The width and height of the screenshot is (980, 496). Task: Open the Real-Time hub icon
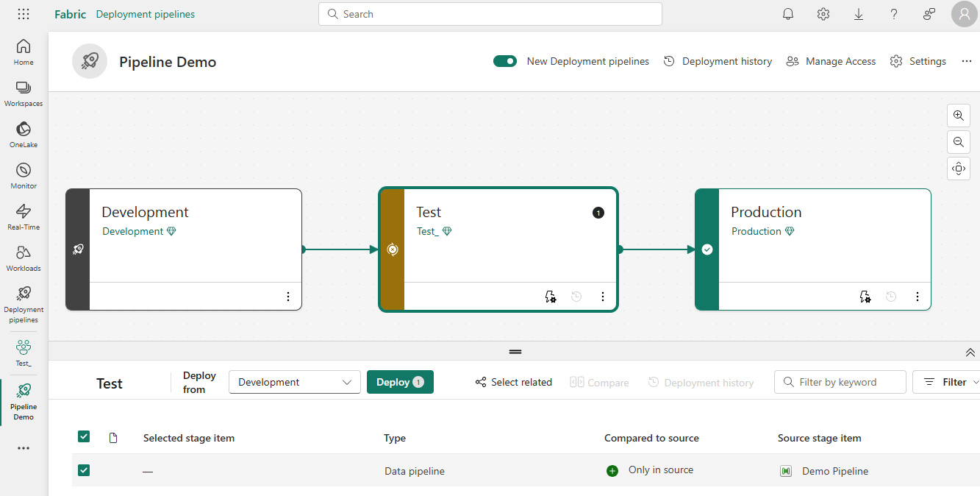23,216
